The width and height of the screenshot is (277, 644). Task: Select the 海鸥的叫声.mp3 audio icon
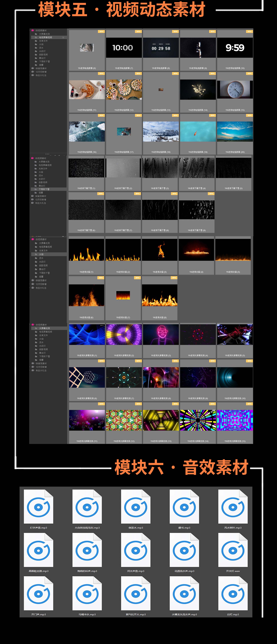coord(87,550)
